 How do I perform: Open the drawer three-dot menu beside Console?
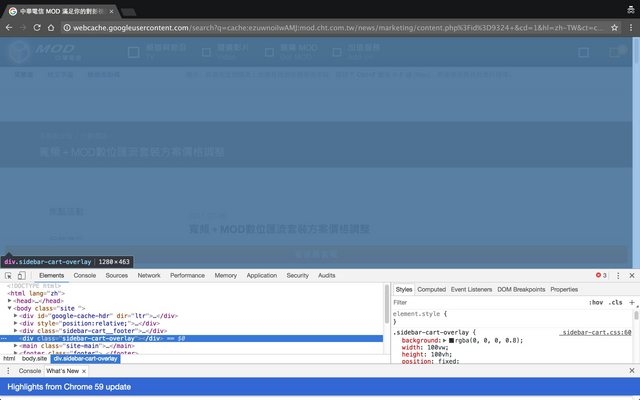pos(8,371)
